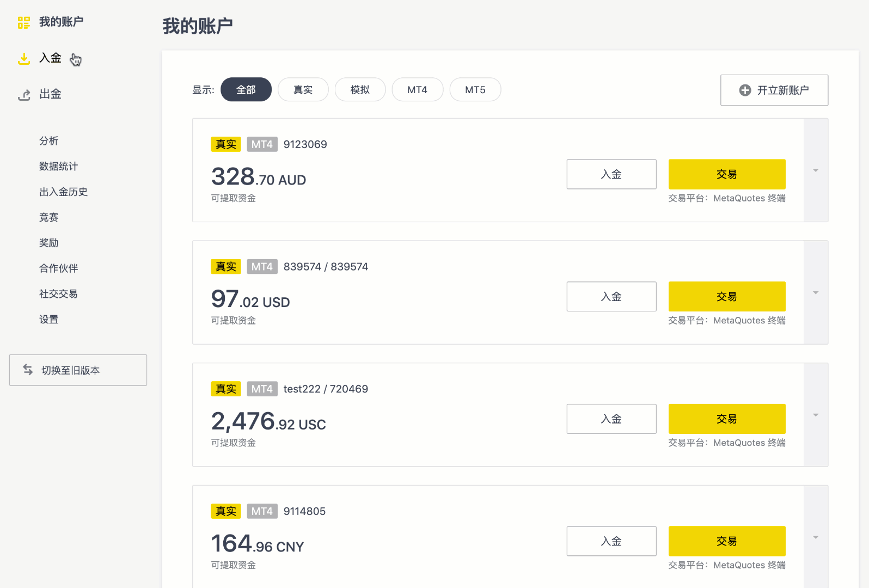Click the 出金 withdrawal icon in sidebar
This screenshot has height=588, width=869.
point(24,95)
